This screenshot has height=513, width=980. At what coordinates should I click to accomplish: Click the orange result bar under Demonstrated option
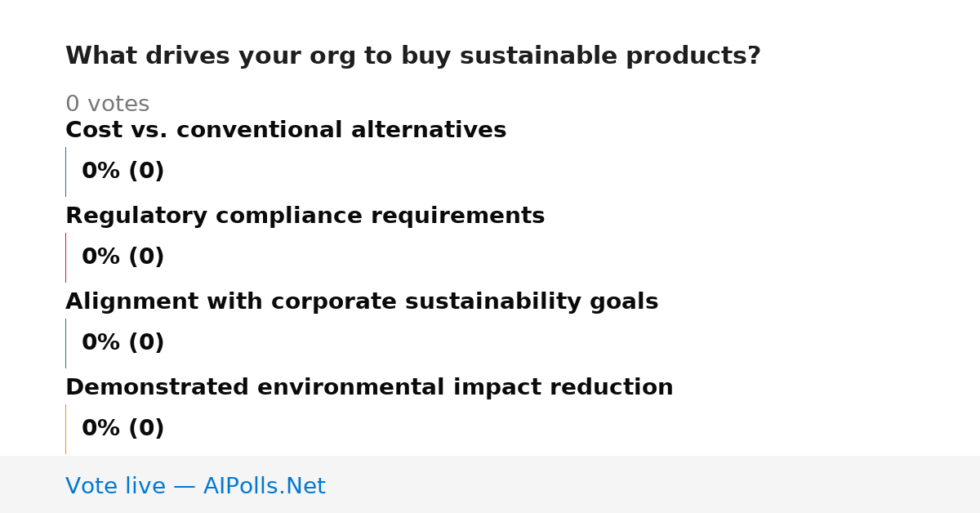tap(65, 429)
